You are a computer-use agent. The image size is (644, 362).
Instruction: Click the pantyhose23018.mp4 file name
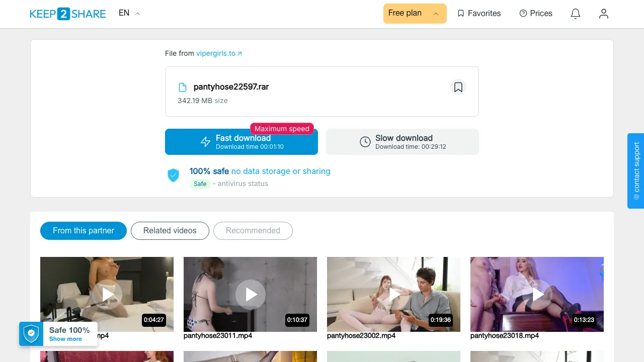[x=505, y=335]
